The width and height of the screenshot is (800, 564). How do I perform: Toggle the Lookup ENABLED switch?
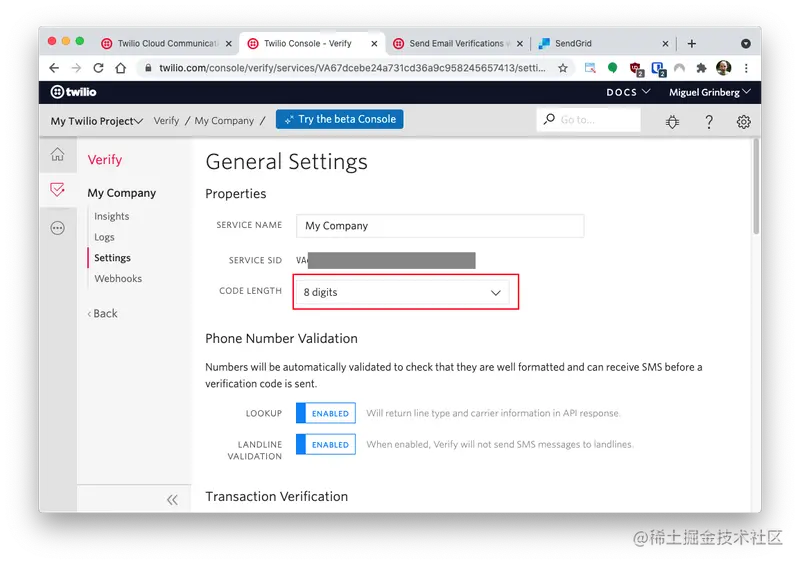pos(326,413)
